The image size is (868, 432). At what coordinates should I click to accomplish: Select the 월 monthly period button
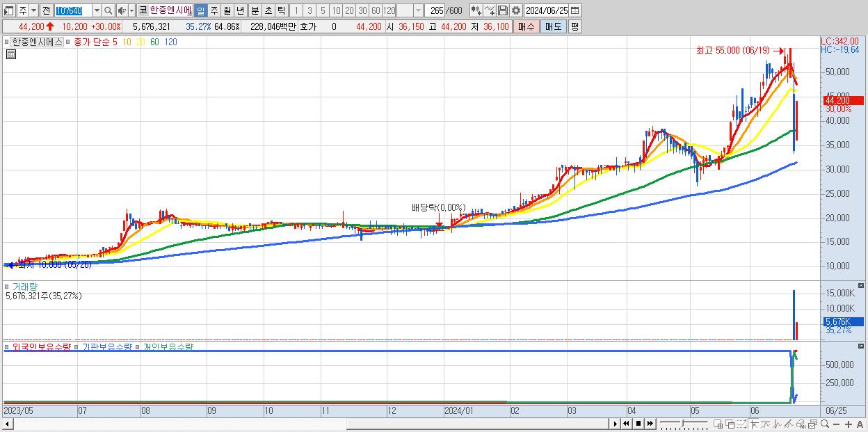coord(227,10)
